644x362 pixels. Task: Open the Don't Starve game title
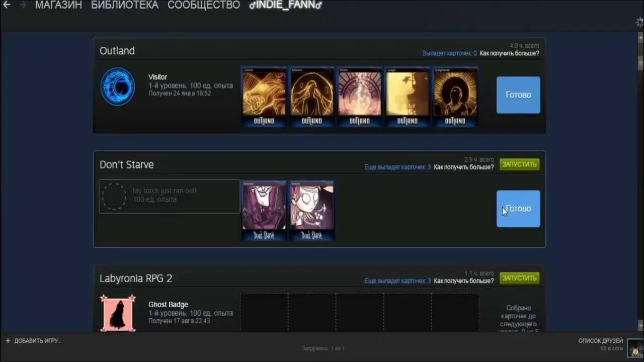(x=127, y=165)
